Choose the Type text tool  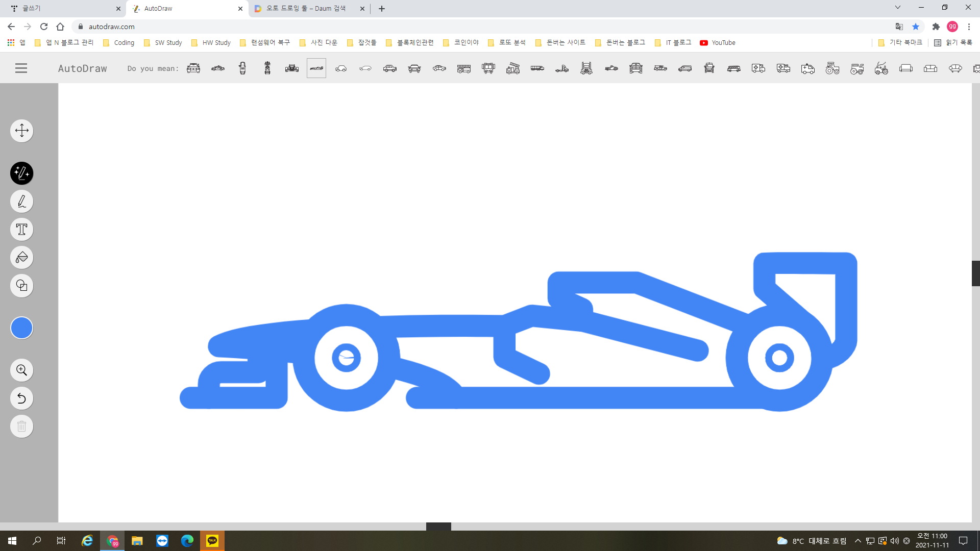21,230
